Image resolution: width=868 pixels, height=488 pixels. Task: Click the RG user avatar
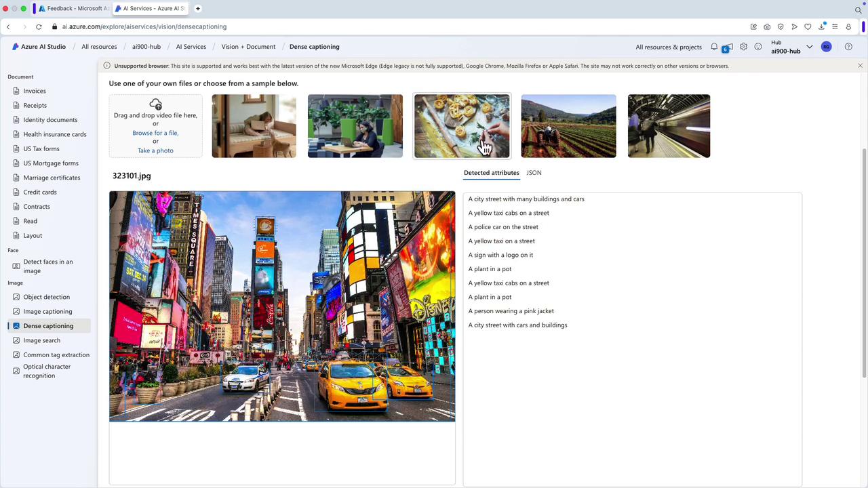click(x=826, y=47)
